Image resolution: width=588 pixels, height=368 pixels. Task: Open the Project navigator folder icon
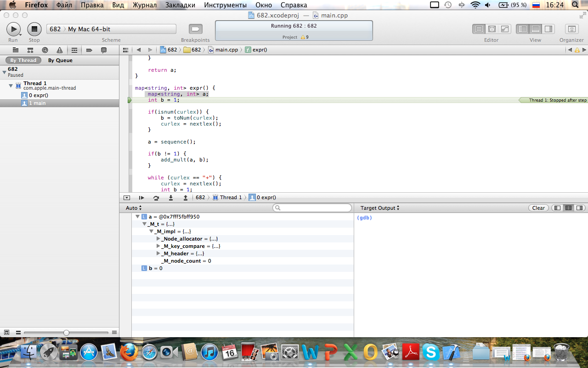[x=16, y=50]
